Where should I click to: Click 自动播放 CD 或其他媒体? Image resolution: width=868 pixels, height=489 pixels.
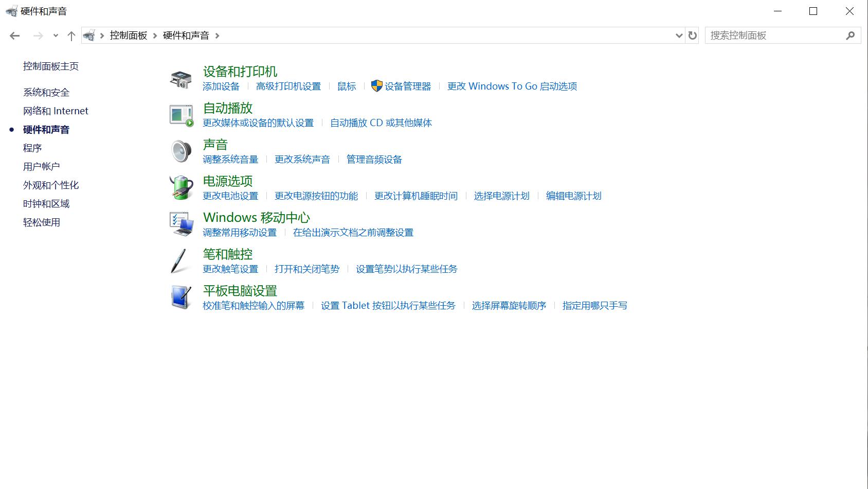[381, 123]
